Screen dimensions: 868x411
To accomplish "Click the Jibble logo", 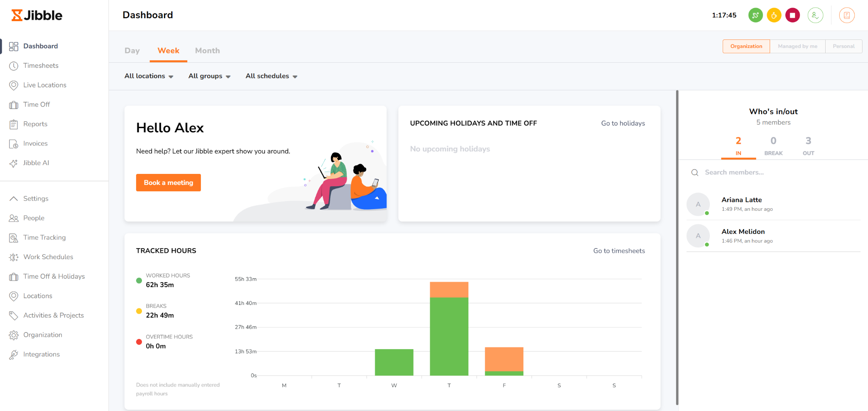I will tap(37, 15).
